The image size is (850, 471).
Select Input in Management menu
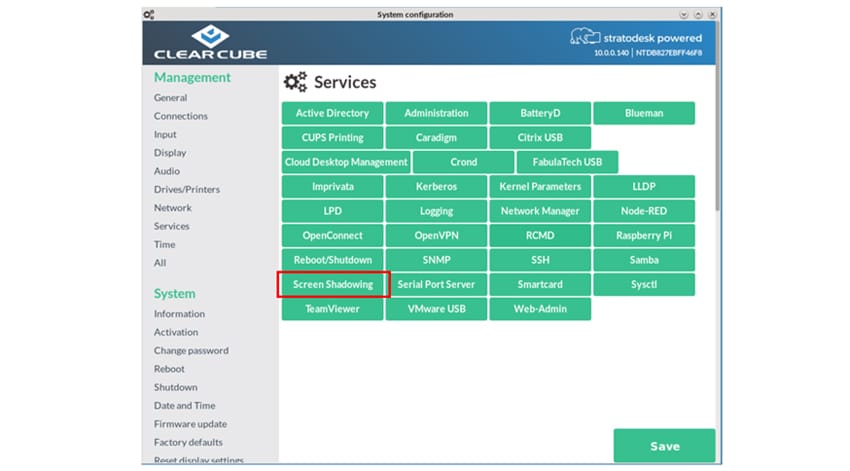[x=165, y=134]
